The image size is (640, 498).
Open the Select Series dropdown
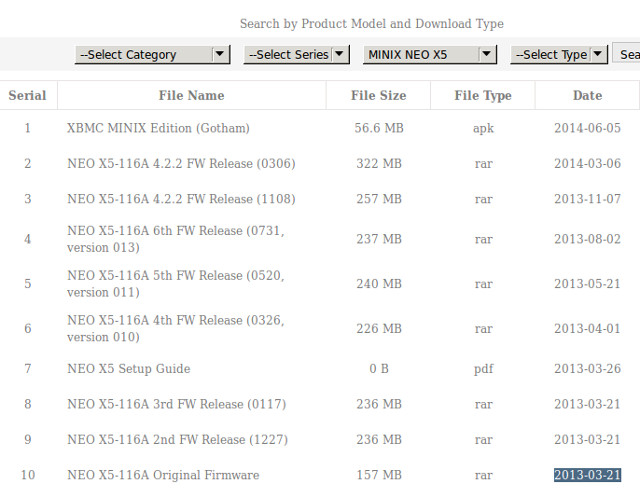coord(296,54)
